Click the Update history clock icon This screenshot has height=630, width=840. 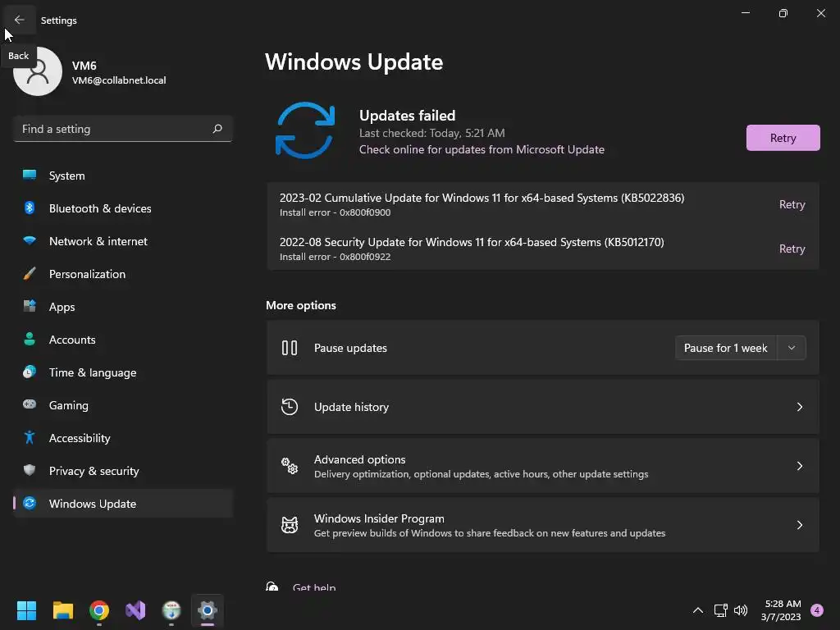(290, 407)
